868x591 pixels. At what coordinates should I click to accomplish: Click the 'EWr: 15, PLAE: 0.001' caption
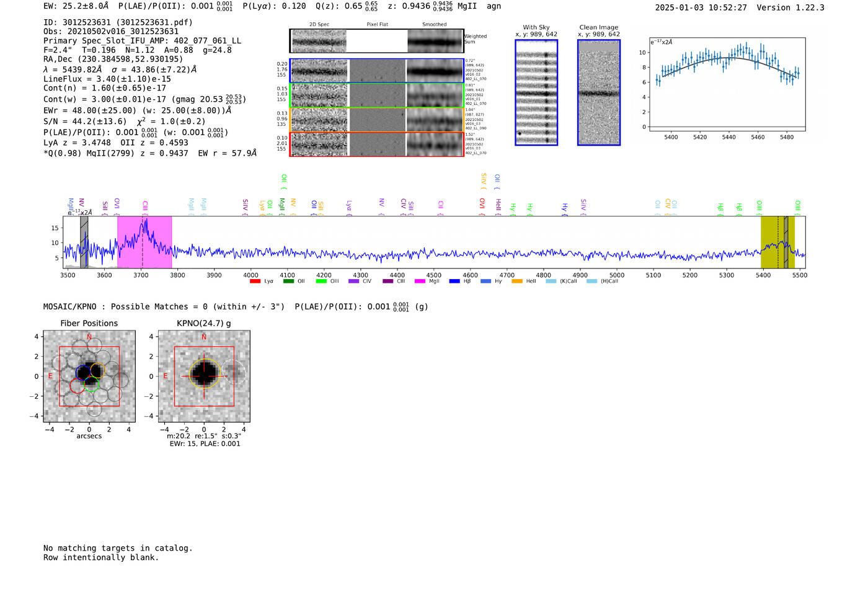(205, 443)
